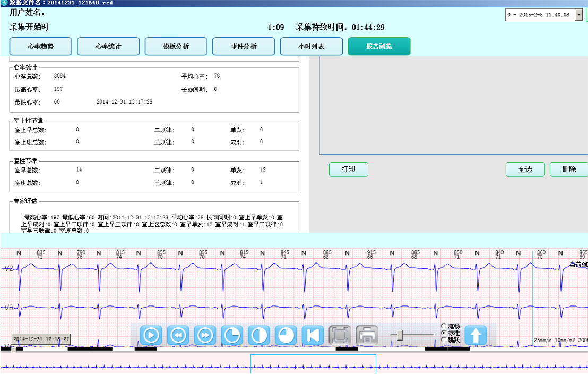Click the 平均心率 value 78
The height and width of the screenshot is (374, 588).
(217, 76)
